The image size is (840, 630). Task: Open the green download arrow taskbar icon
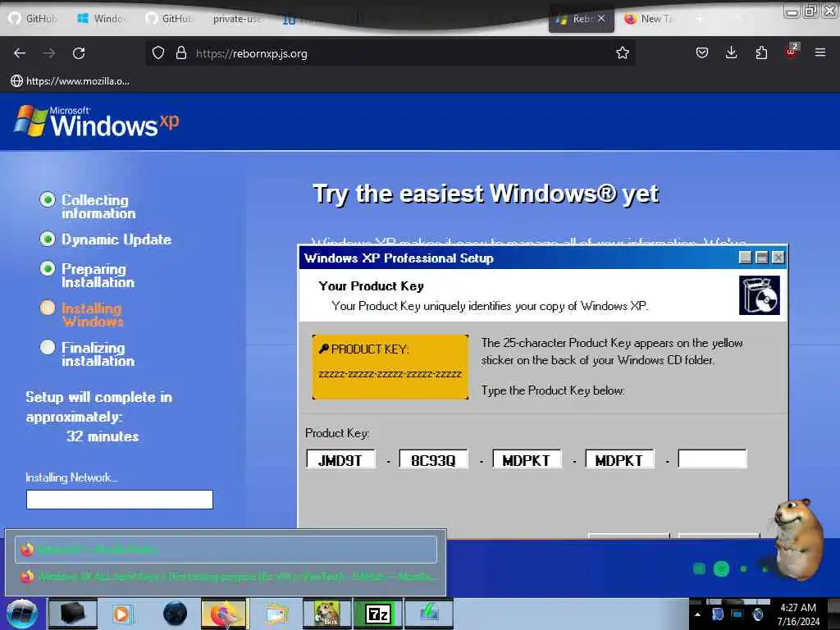point(428,614)
